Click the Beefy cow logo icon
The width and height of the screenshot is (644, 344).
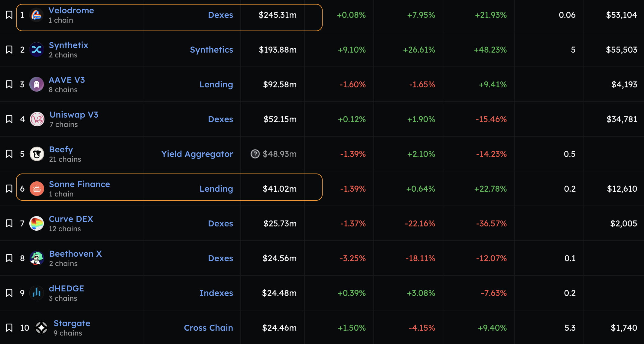click(x=37, y=154)
